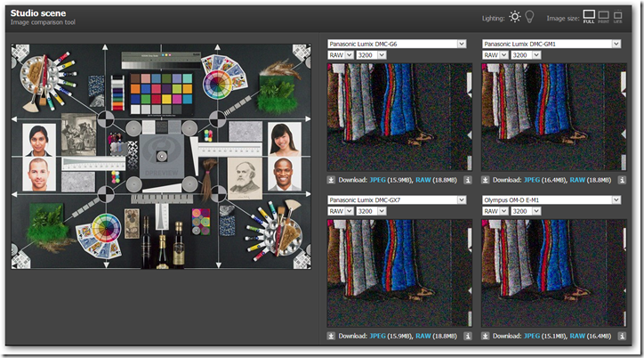Open ISO 3200 dropdown for DMC-G6
The width and height of the screenshot is (644, 358).
tap(371, 55)
